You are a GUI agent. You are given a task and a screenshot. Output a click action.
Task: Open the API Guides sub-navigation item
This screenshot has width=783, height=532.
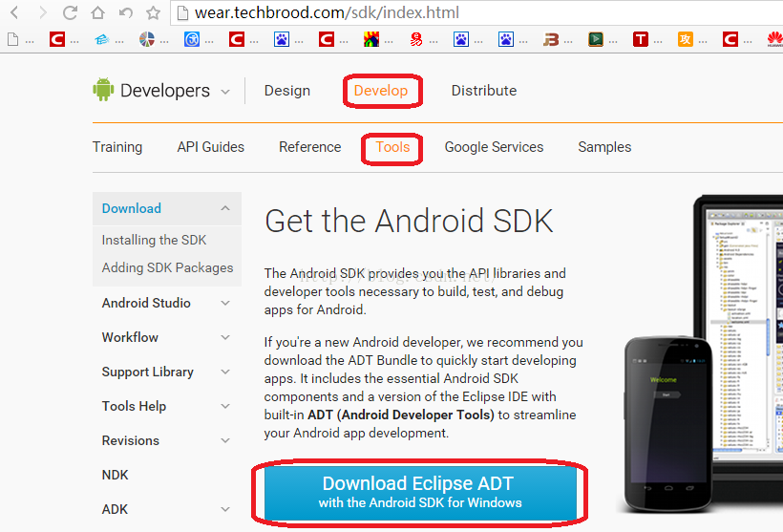point(211,147)
